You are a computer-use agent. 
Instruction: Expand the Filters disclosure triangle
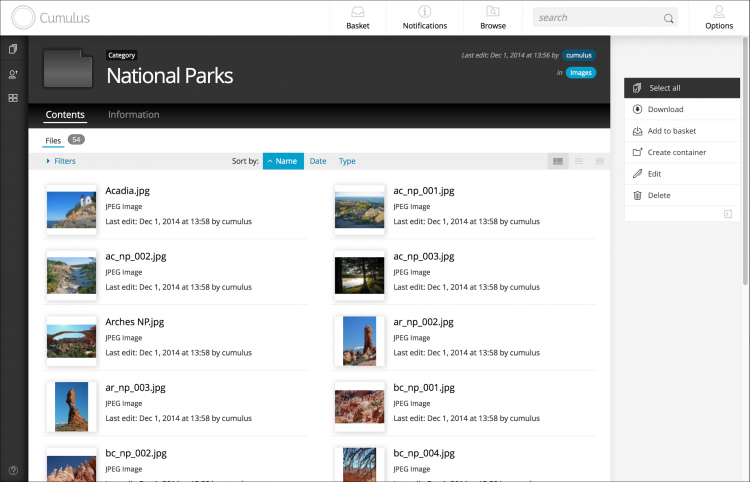coord(48,161)
